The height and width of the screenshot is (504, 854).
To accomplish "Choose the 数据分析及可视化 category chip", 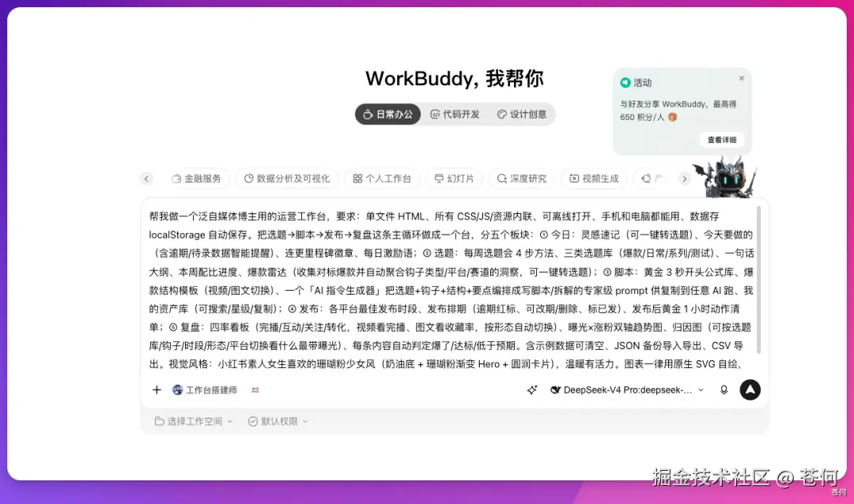I will point(286,179).
